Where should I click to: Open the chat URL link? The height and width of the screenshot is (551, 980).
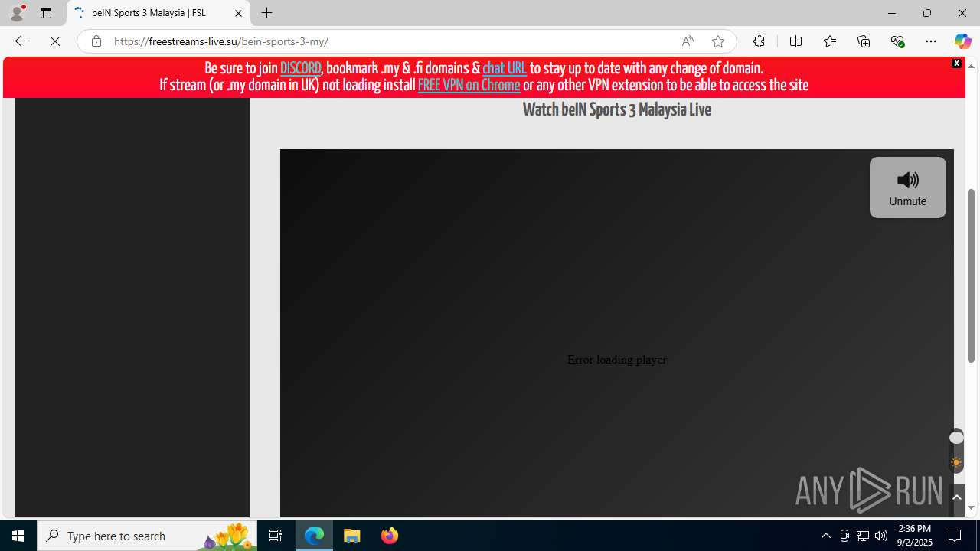click(505, 68)
